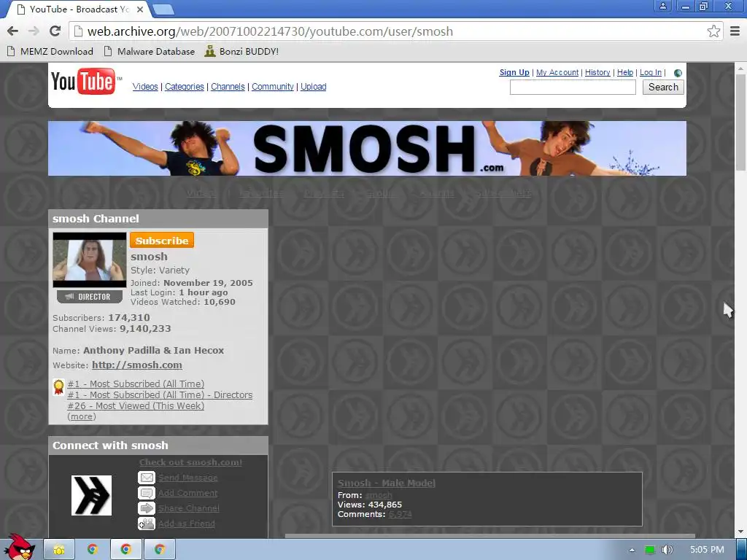Image resolution: width=747 pixels, height=560 pixels.
Task: Open the Check out smosh.com! link
Action: 190,462
